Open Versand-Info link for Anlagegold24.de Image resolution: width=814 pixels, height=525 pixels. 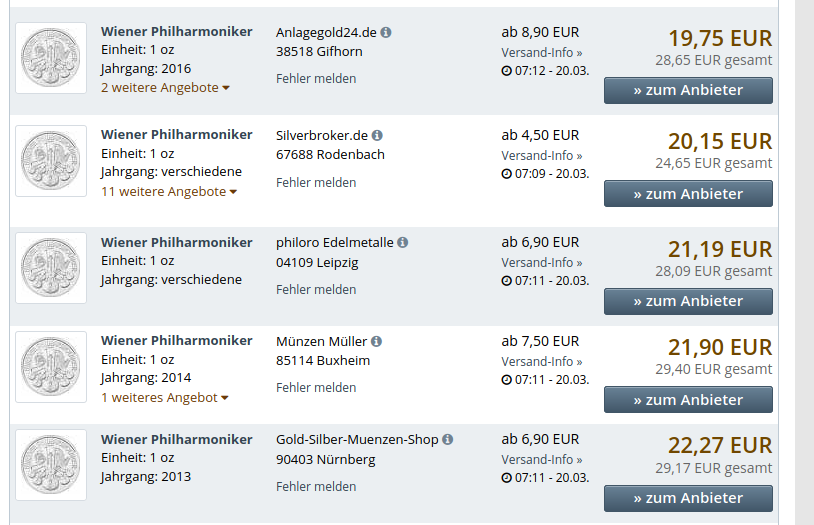541,52
